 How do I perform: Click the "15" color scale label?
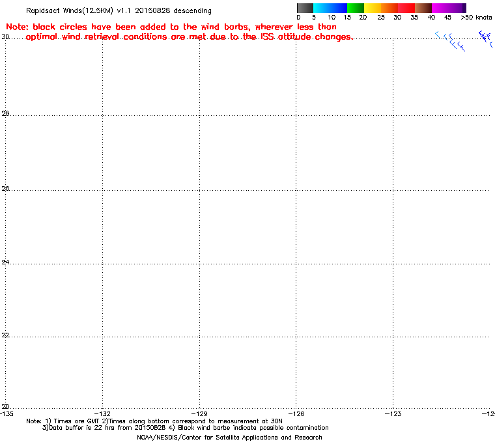(347, 18)
